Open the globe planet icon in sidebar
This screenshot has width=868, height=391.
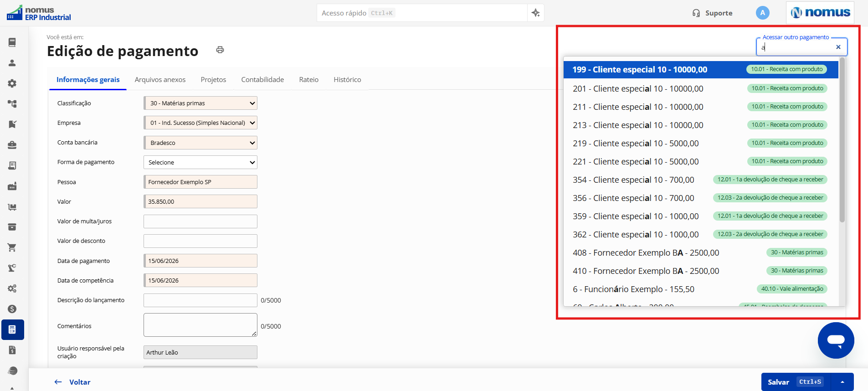coord(12,370)
